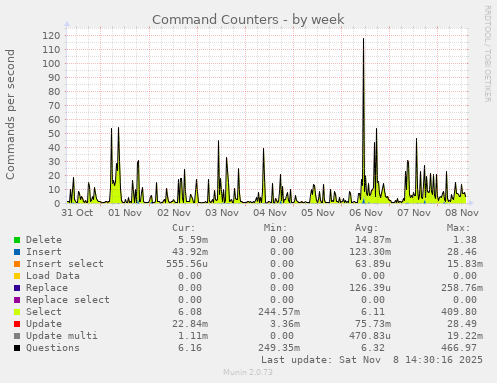Image resolution: width=497 pixels, height=383 pixels.
Task: Click the Questions min value 249.35m
Action: [x=279, y=348]
